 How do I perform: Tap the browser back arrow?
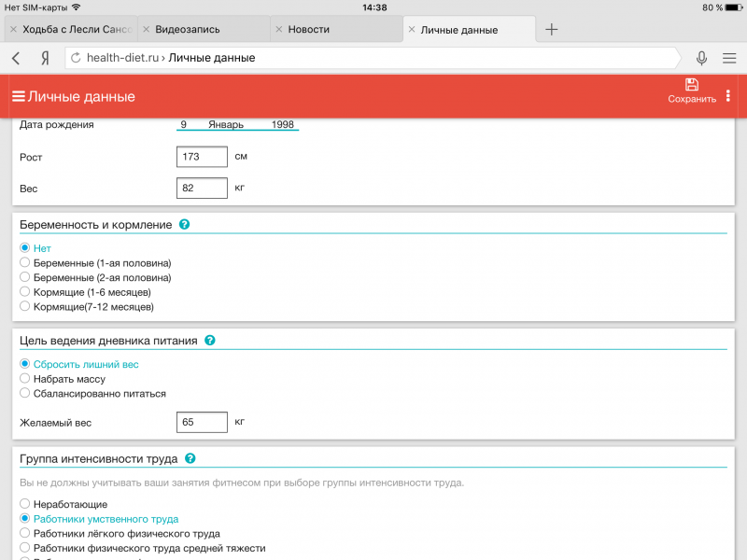pos(16,58)
